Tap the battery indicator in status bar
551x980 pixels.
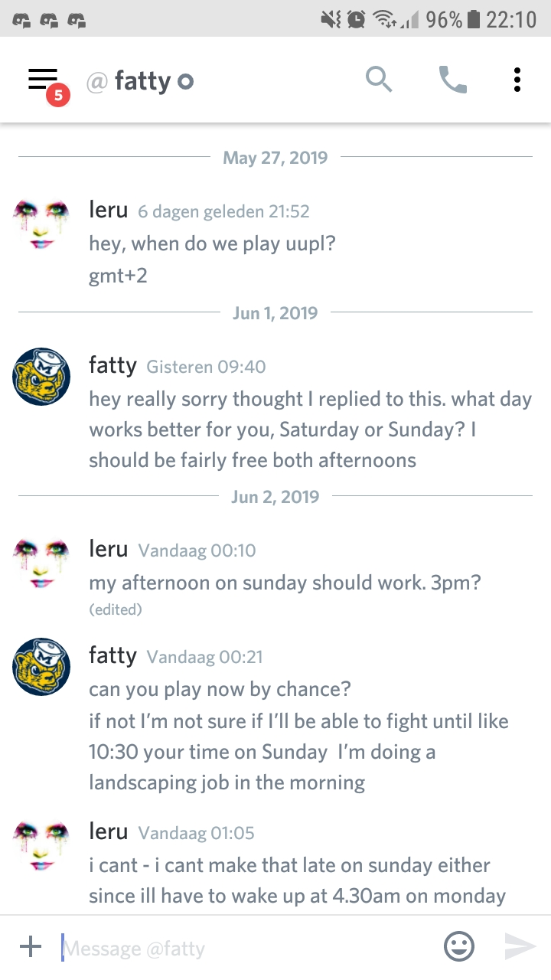[x=473, y=19]
